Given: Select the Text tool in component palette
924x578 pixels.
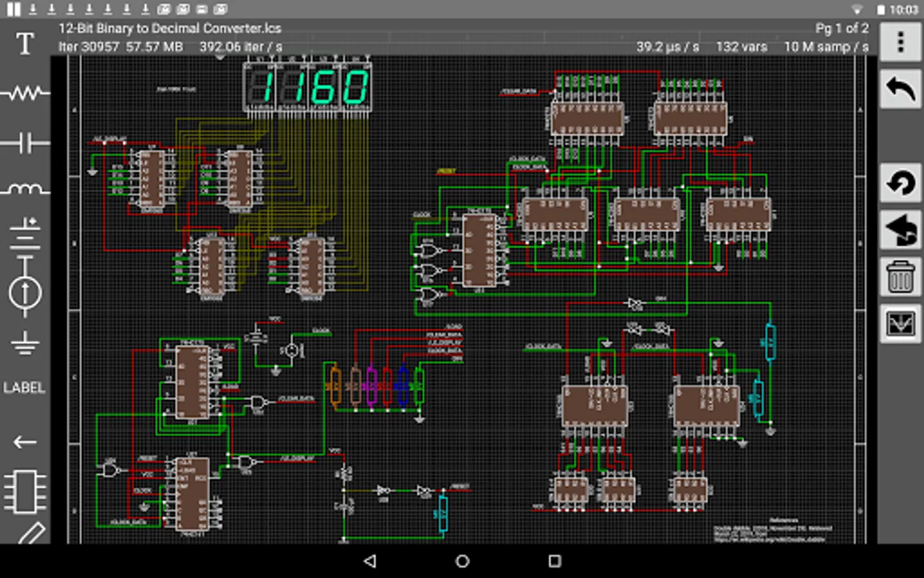Looking at the screenshot, I should coord(24,44).
